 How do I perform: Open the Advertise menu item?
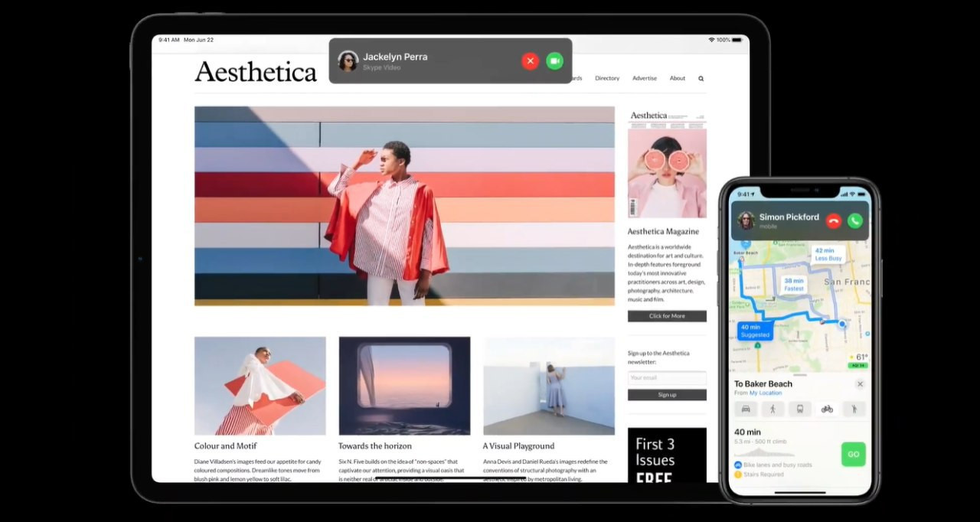[x=645, y=78]
